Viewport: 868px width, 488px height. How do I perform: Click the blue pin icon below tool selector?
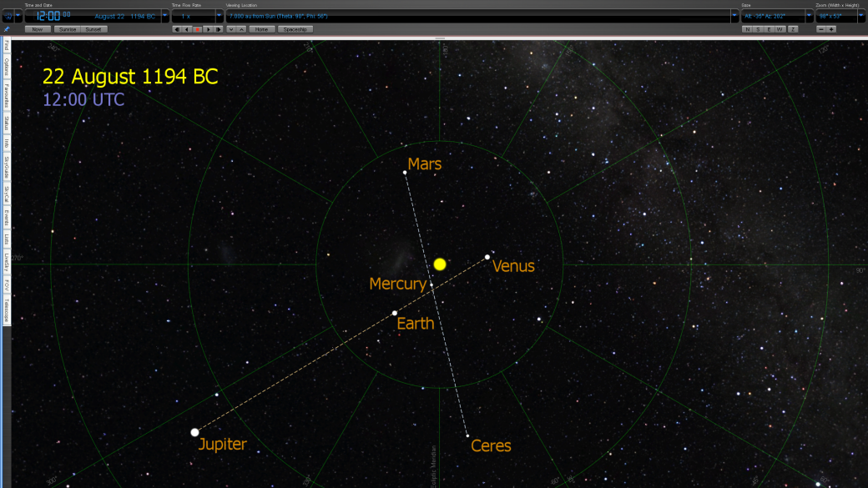[7, 29]
